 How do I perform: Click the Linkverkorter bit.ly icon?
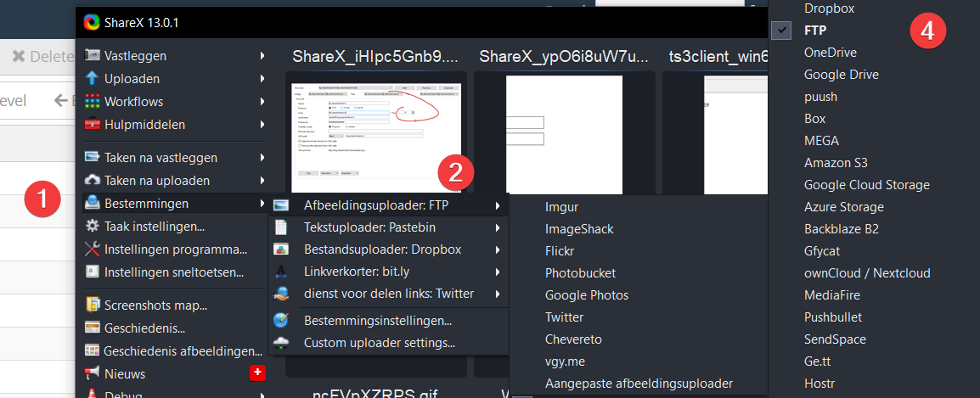click(281, 272)
